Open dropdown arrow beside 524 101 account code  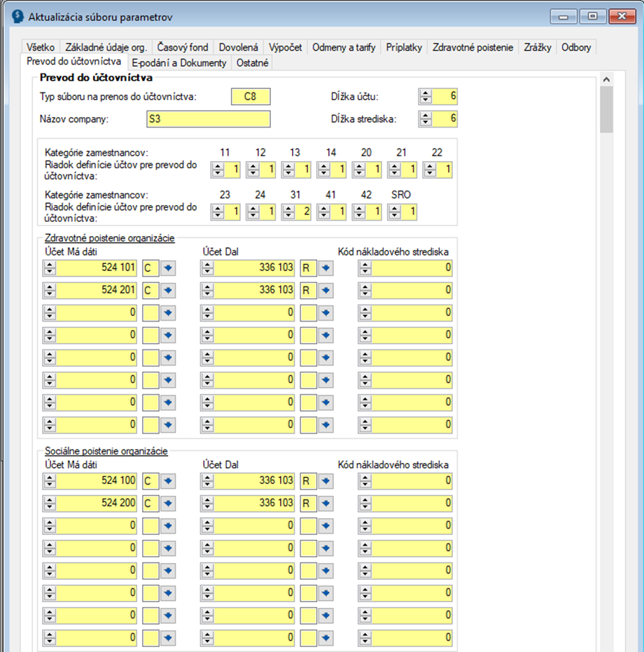tap(168, 268)
